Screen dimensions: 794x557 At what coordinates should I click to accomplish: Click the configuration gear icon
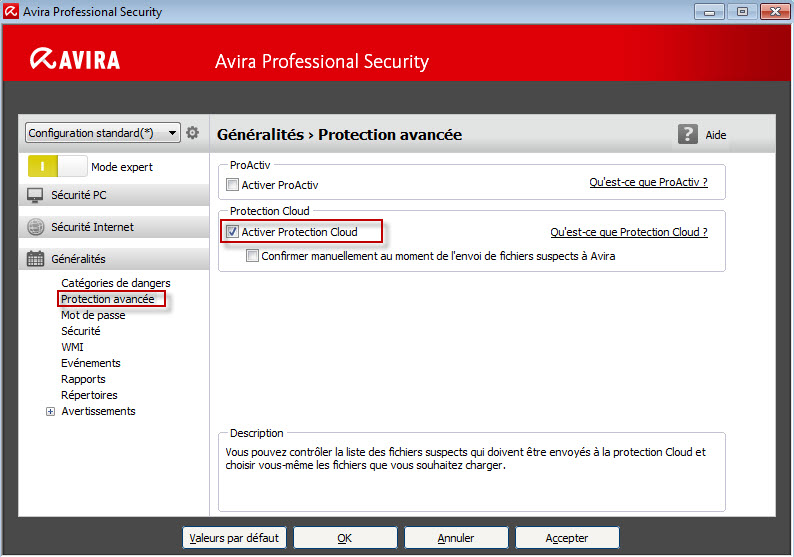(192, 133)
